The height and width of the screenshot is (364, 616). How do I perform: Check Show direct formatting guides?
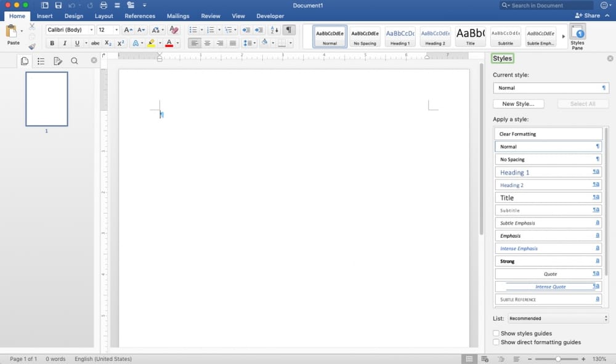[496, 342]
